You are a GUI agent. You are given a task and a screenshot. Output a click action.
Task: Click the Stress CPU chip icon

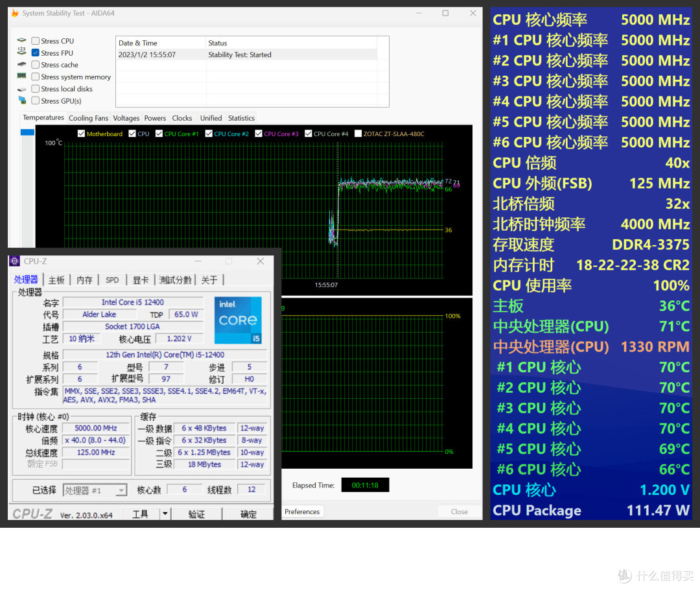pyautogui.click(x=21, y=40)
